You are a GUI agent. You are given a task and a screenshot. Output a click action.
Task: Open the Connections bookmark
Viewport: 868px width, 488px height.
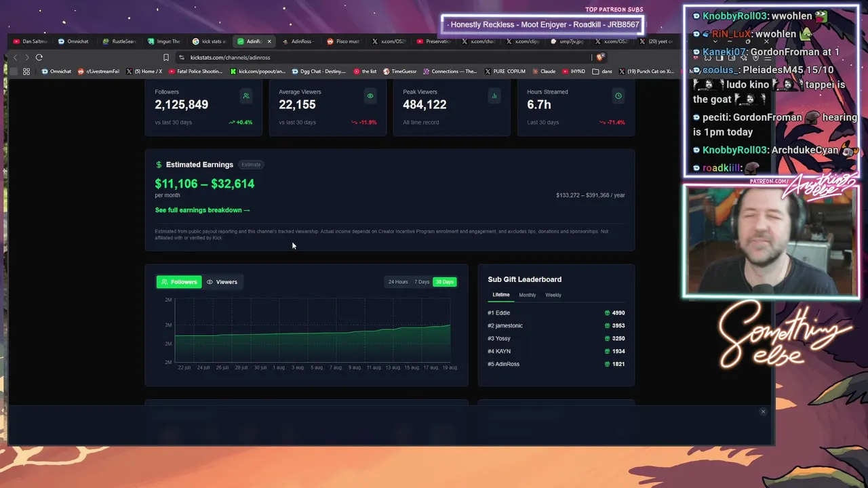point(450,71)
